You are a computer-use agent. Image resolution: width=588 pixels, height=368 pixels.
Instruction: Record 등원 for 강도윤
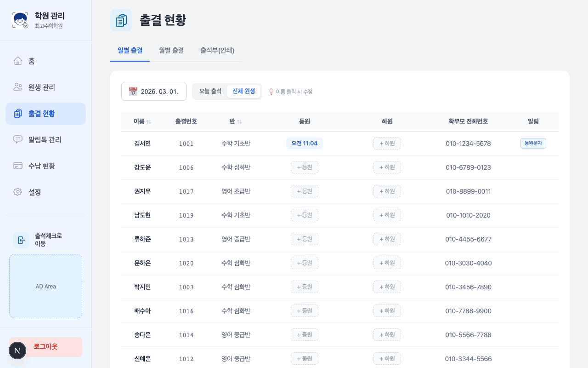pyautogui.click(x=304, y=167)
